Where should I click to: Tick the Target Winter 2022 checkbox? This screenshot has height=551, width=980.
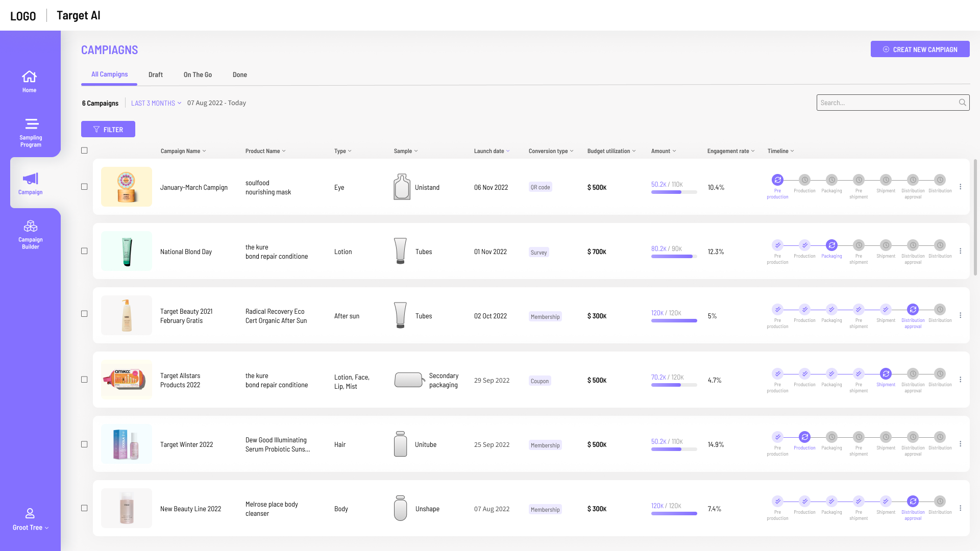pyautogui.click(x=84, y=444)
